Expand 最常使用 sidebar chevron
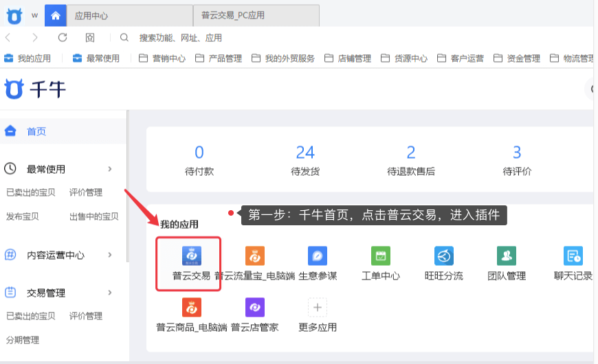 [110, 169]
